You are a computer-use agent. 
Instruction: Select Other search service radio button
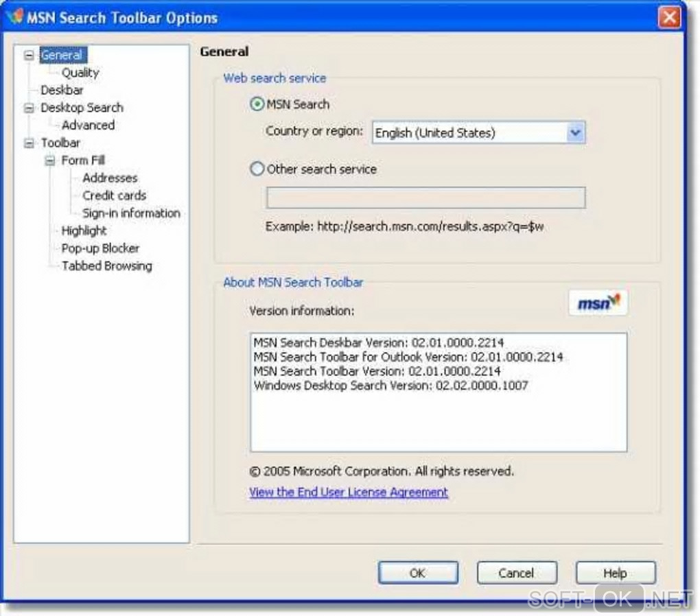pyautogui.click(x=257, y=169)
